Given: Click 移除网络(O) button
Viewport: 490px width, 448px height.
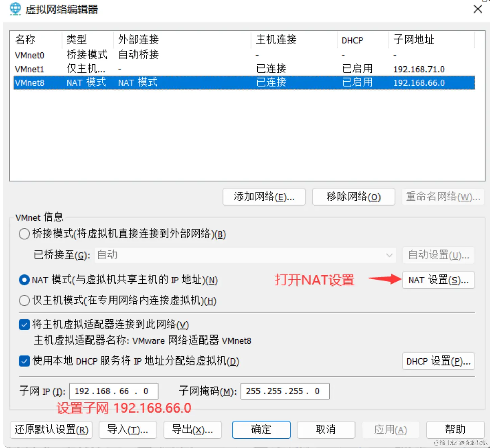Looking at the screenshot, I should click(x=353, y=197).
